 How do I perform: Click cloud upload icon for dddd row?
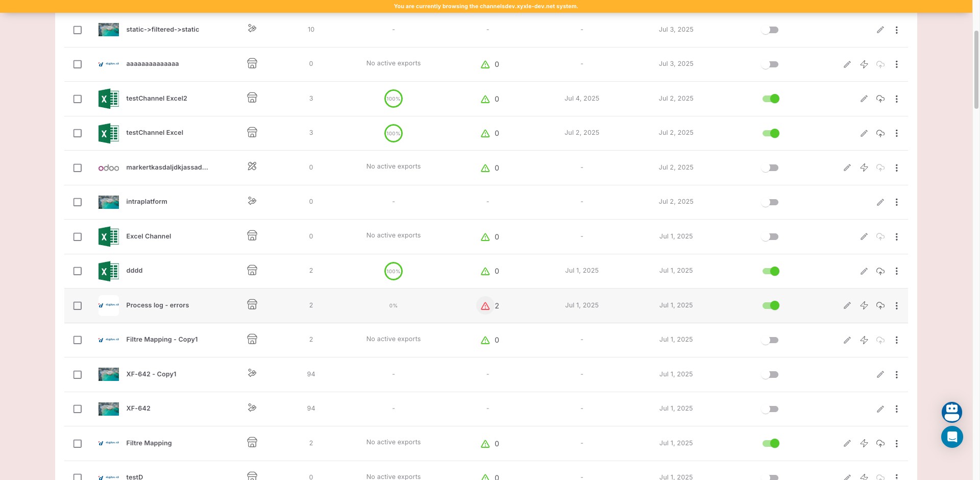tap(880, 271)
